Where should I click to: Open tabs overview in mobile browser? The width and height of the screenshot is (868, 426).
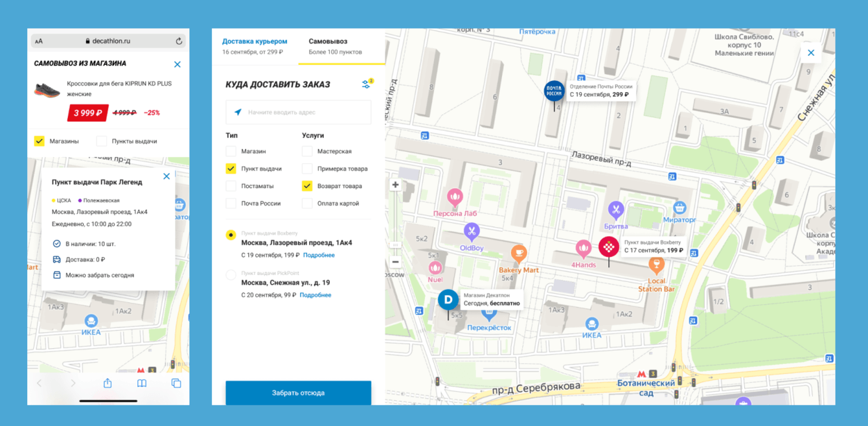tap(176, 383)
